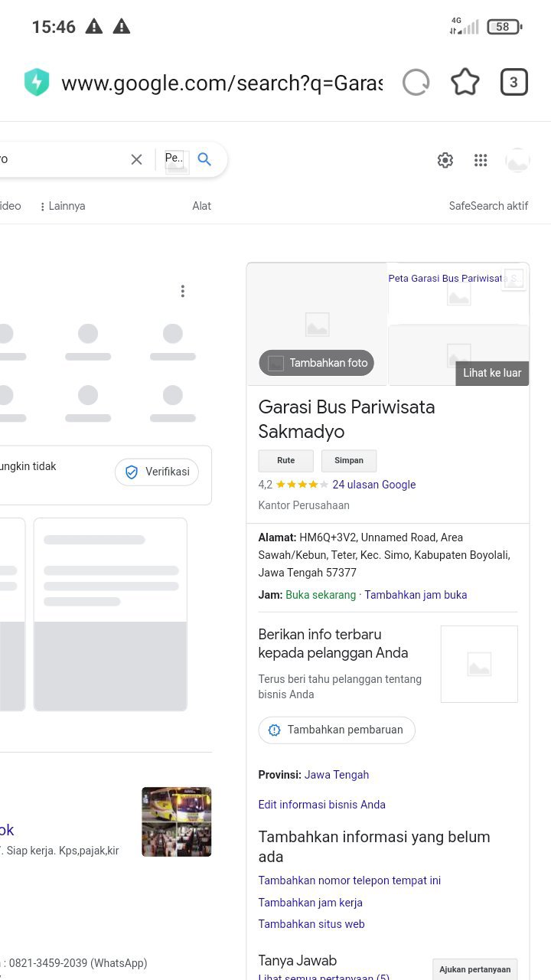Tap the blue magnifier search icon
Viewport: 551px width, 980px height.
[x=204, y=159]
